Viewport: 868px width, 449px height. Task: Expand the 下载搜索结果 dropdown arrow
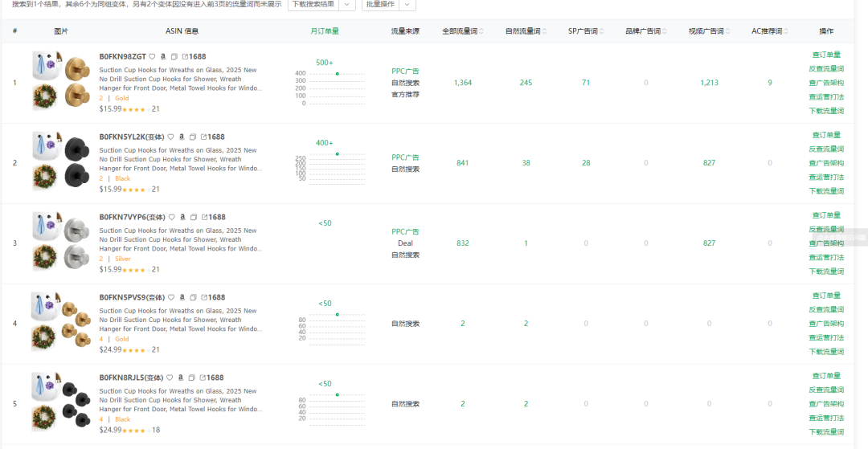tap(346, 4)
